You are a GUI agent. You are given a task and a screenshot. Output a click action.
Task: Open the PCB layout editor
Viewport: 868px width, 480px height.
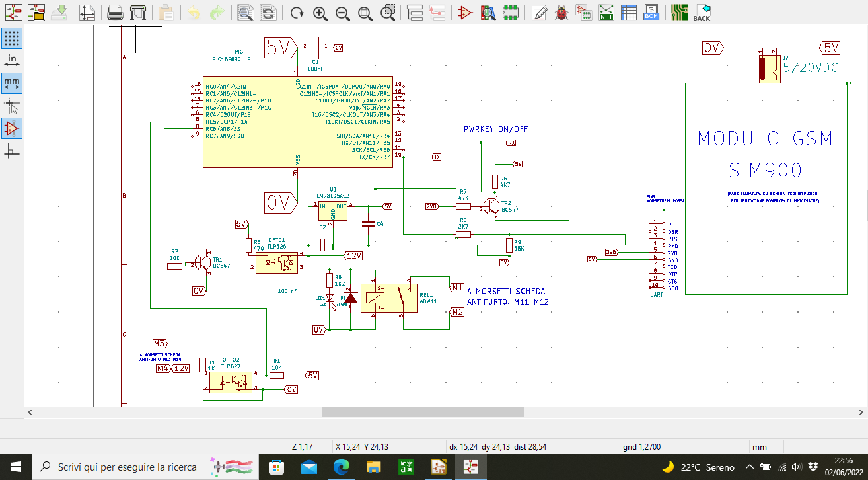pos(679,13)
